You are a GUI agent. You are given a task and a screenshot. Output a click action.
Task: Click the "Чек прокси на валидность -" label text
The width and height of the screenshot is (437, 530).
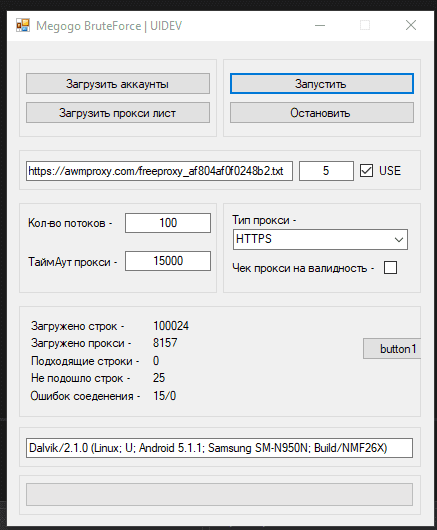303,268
